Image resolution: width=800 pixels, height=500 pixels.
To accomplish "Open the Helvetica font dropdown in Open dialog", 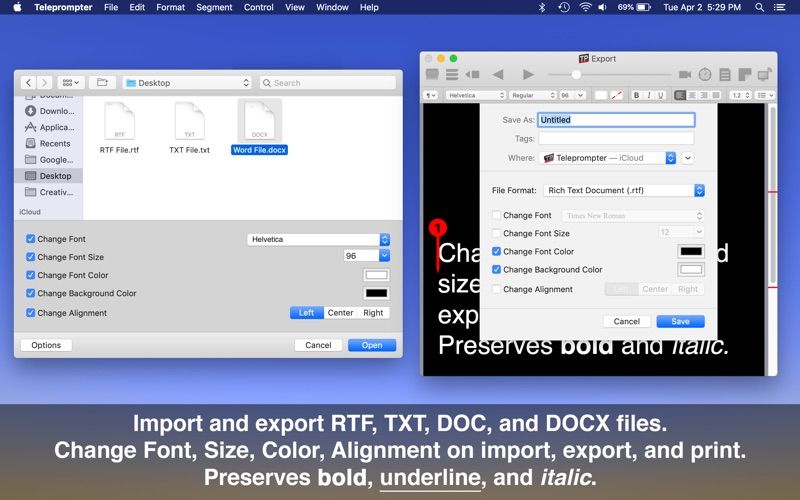I will coord(319,239).
